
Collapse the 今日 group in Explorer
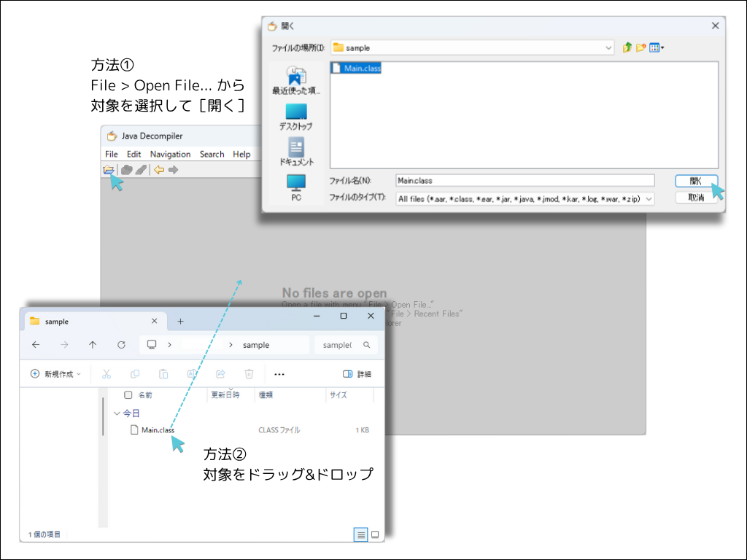117,413
